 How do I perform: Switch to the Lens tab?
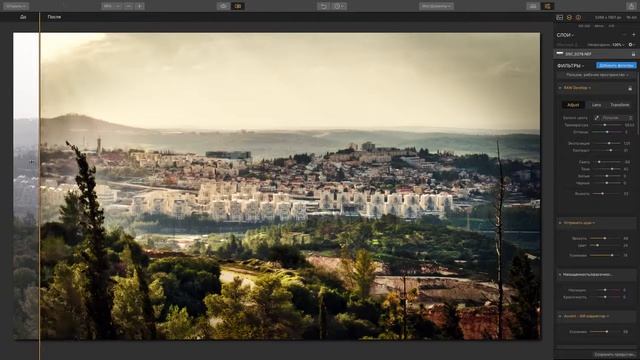point(596,105)
